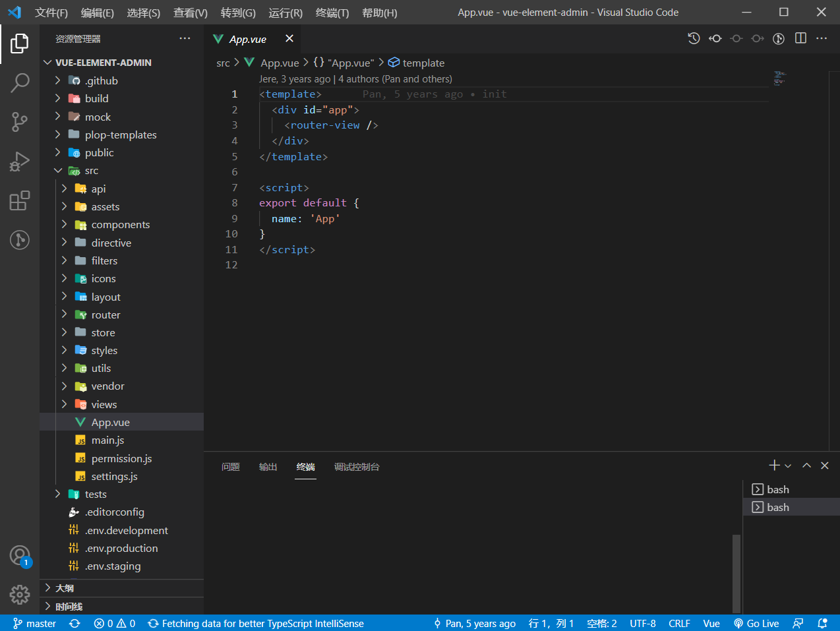
Task: Open changes with previous revision icon
Action: (x=715, y=38)
